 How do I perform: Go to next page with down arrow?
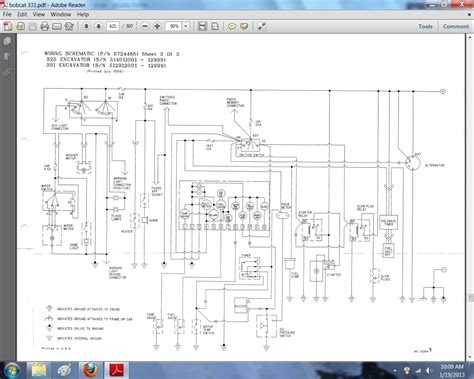click(x=99, y=26)
